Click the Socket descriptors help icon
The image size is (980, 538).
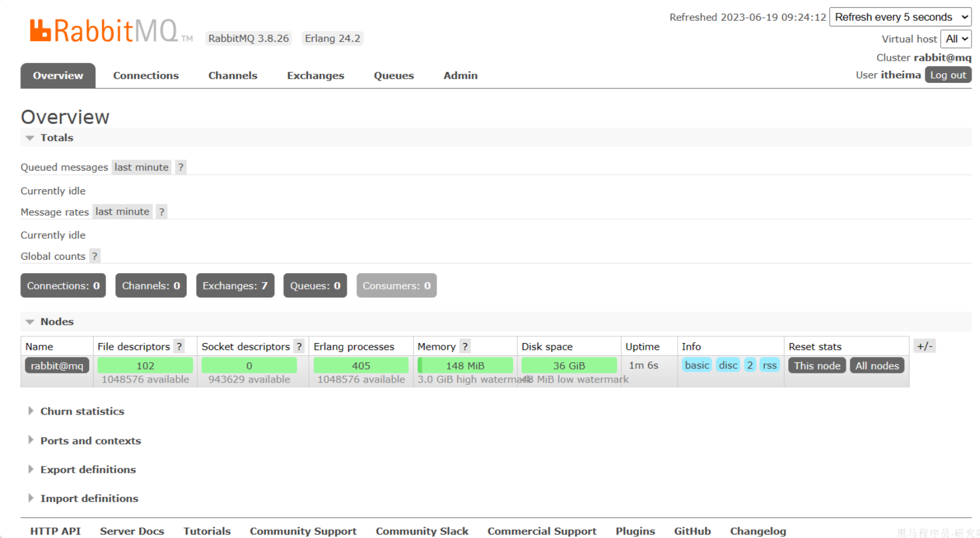coord(299,346)
